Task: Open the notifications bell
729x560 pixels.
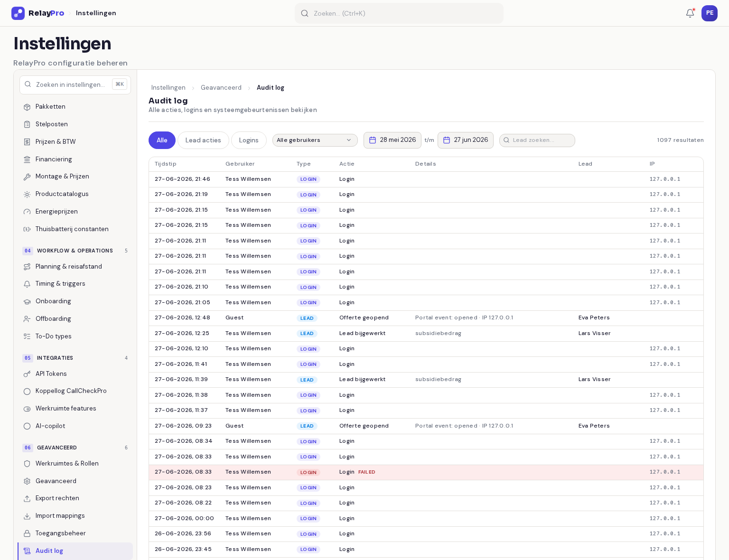Action: point(690,13)
